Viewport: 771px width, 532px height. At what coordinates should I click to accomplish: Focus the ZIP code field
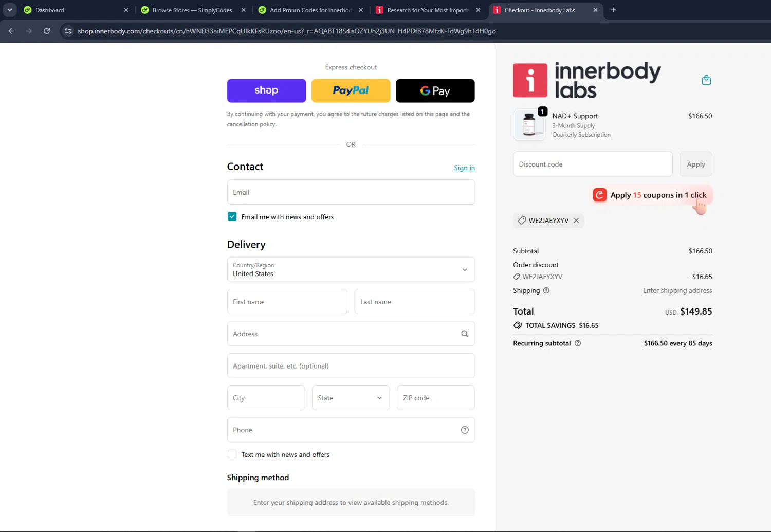point(436,398)
